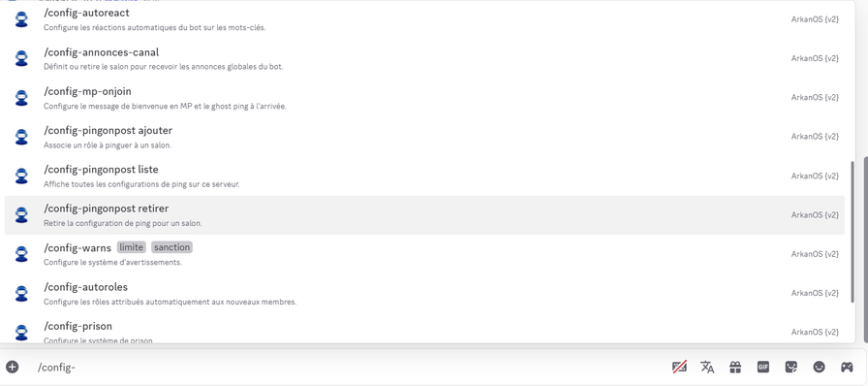The image size is (868, 386).
Task: Choose the highlighted /config-pingonpost retirer command
Action: [424, 215]
